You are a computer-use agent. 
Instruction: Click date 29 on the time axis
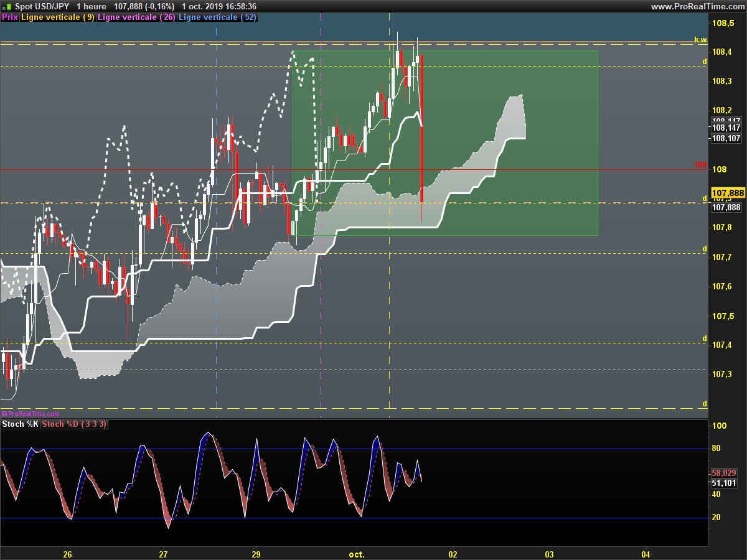256,554
